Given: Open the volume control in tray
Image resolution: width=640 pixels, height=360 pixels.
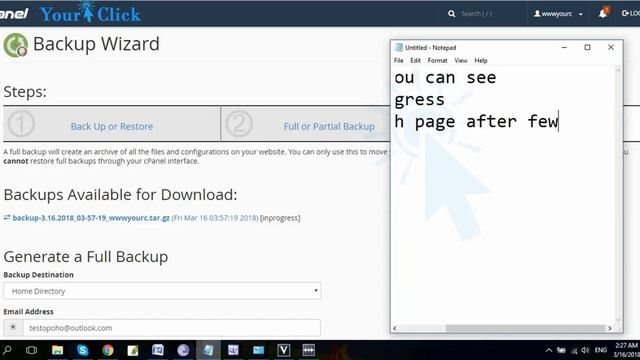Looking at the screenshot, I should (x=585, y=350).
